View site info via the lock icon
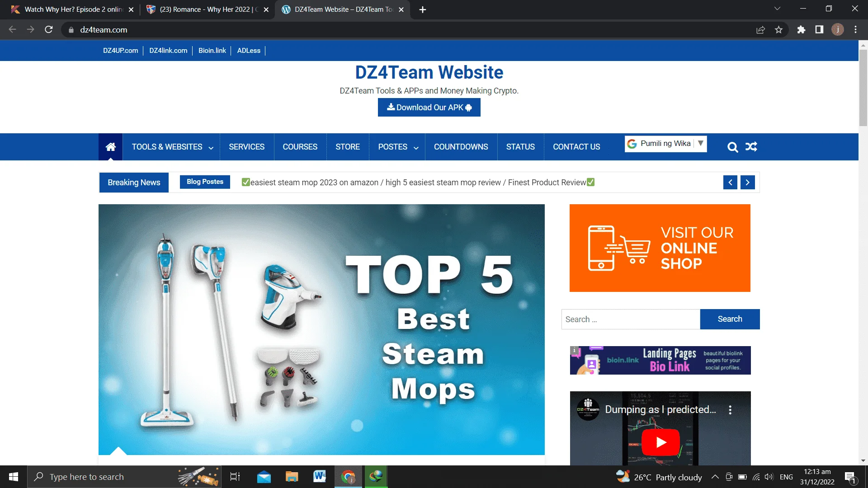 point(71,30)
